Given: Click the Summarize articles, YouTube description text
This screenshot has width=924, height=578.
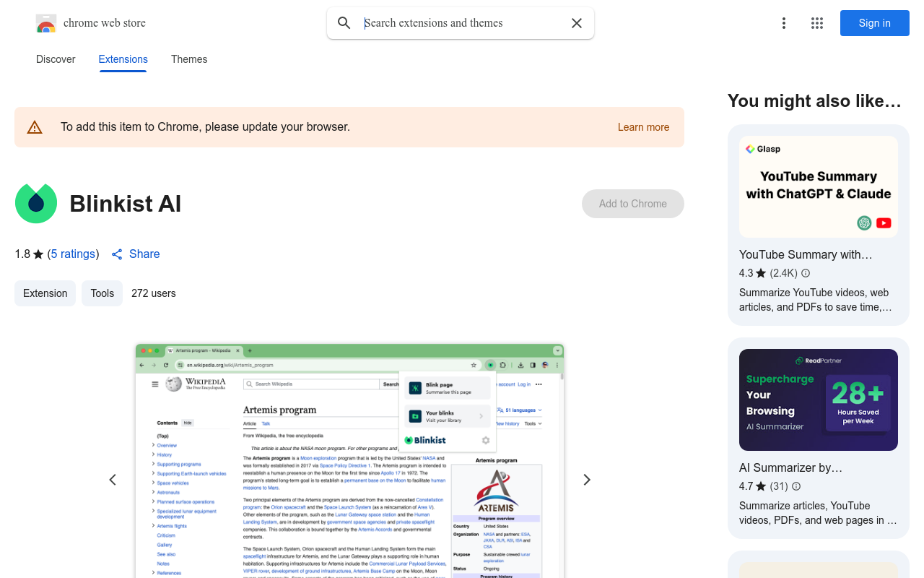Looking at the screenshot, I should point(818,513).
